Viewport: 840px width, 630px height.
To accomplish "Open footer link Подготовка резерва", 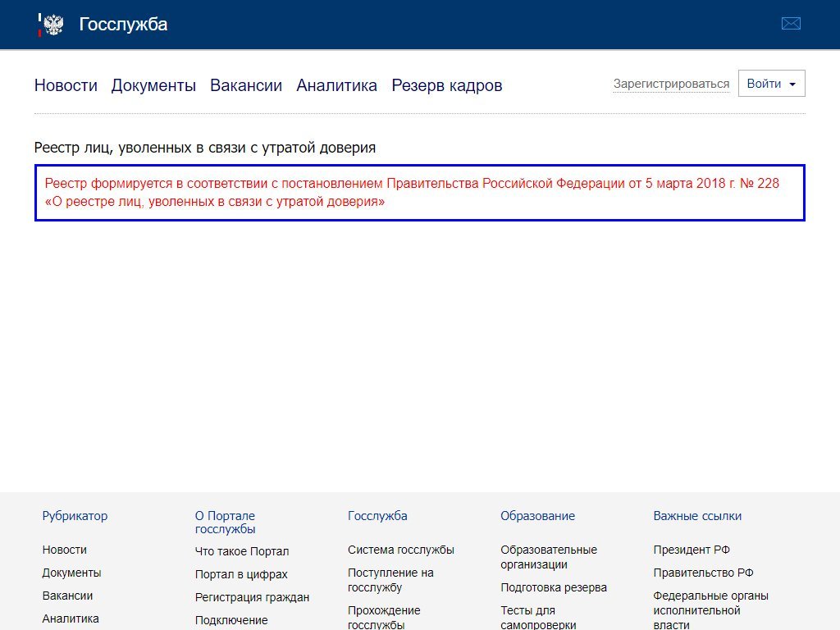I will [x=554, y=587].
